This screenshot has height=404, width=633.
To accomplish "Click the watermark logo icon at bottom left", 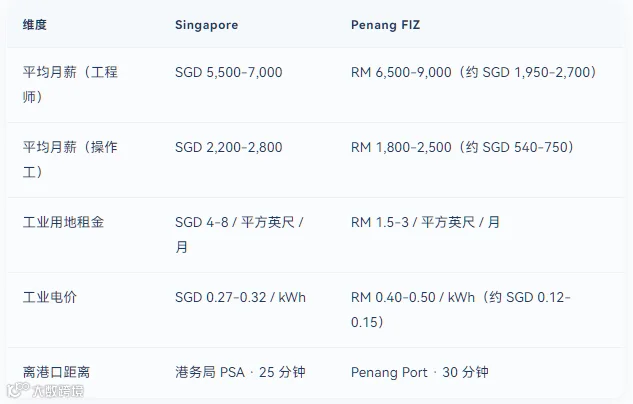I will click(18, 389).
